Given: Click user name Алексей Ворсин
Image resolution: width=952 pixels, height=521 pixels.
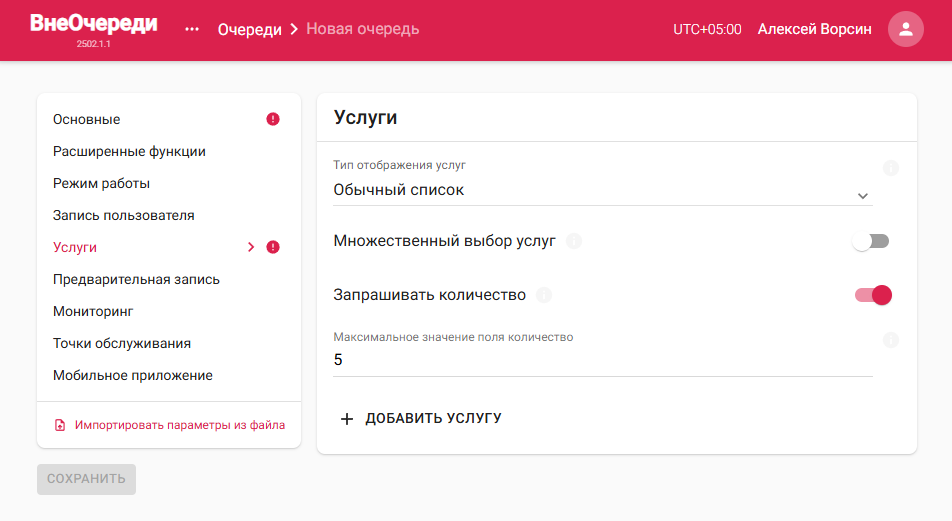Looking at the screenshot, I should coord(814,29).
